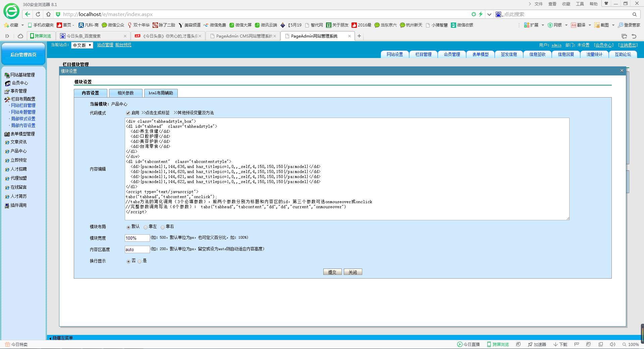
Task: Click the 100% zoom level control
Action: (x=631, y=344)
